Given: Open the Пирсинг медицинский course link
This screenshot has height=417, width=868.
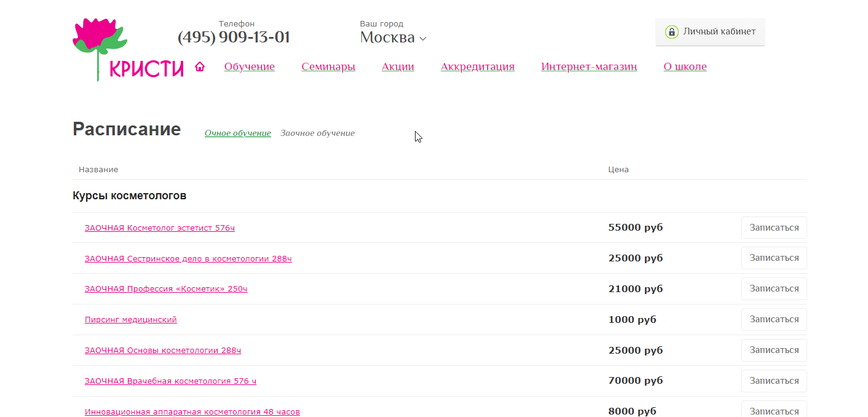Looking at the screenshot, I should pos(130,320).
